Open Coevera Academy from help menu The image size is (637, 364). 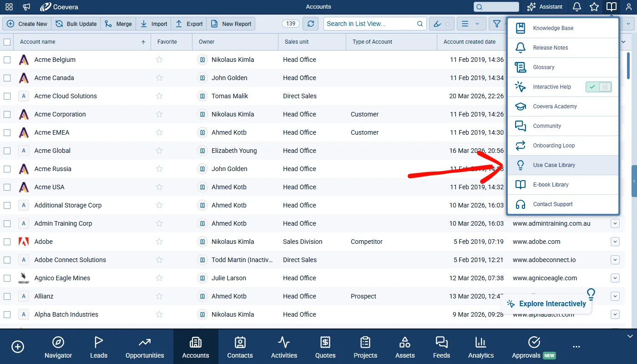tap(563, 106)
